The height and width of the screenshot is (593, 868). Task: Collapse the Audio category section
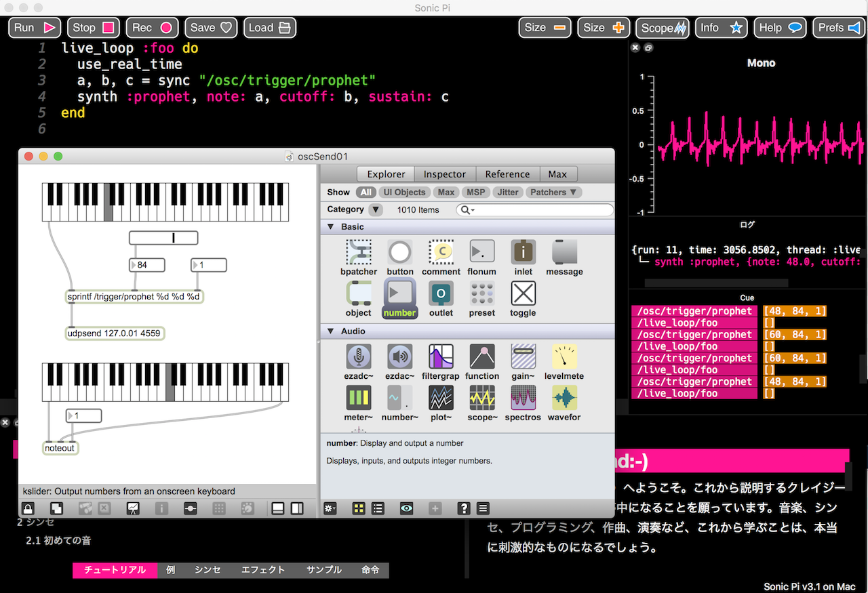[331, 331]
